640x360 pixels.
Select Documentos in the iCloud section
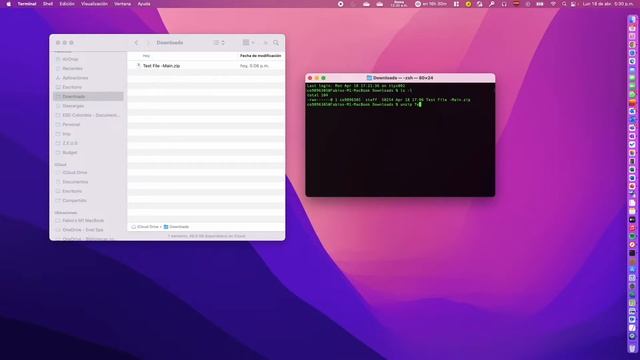[x=75, y=182]
